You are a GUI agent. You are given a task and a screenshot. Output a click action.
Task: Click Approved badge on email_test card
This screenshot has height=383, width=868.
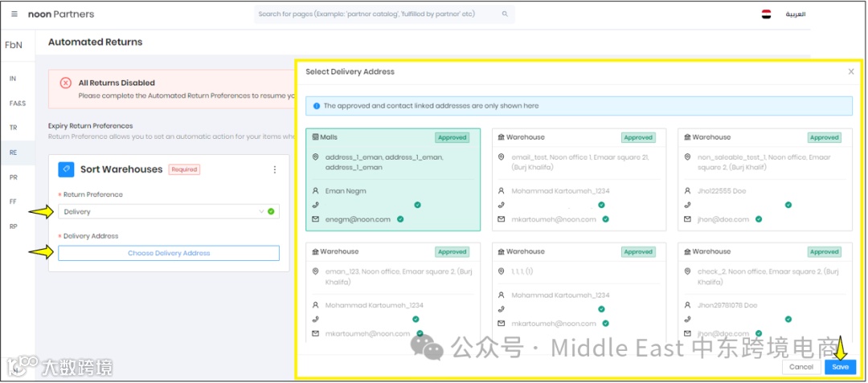coord(638,137)
